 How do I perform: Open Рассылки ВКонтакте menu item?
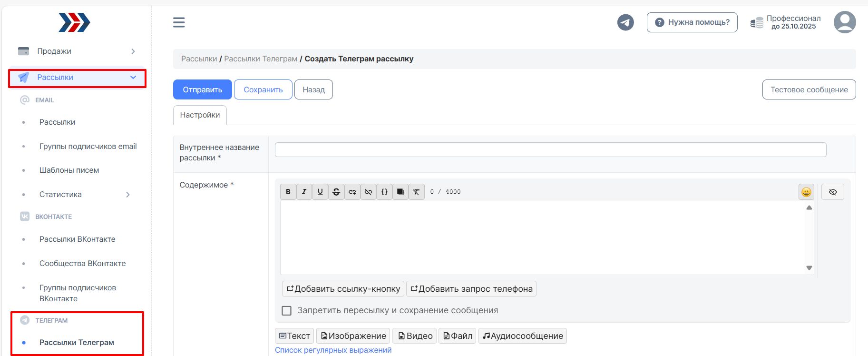pyautogui.click(x=77, y=239)
